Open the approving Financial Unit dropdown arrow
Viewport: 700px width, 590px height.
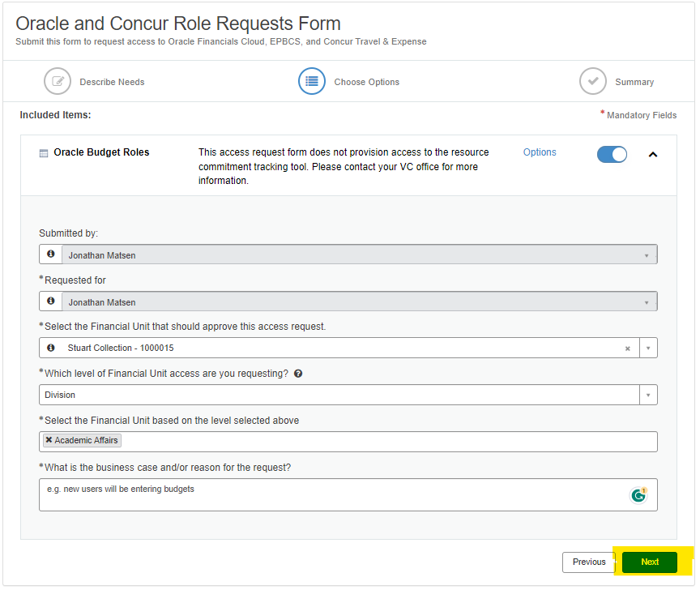pos(647,348)
